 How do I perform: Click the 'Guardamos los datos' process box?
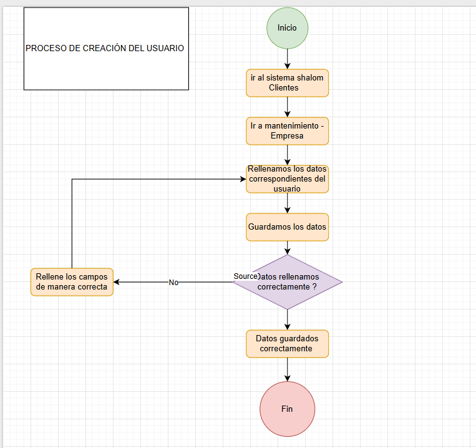[287, 227]
